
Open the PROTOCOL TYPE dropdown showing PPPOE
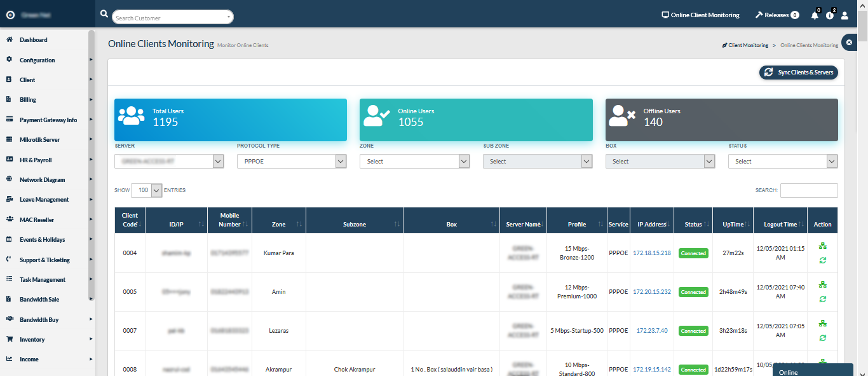[292, 161]
